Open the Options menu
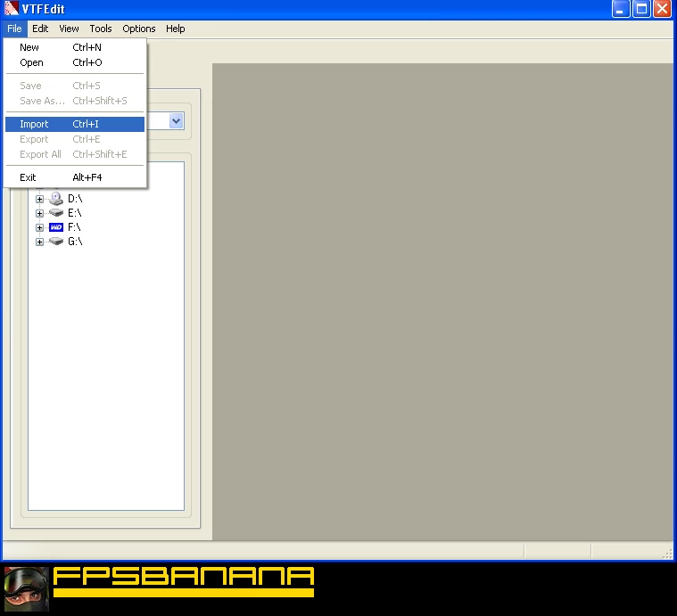This screenshot has width=677, height=616. (139, 29)
